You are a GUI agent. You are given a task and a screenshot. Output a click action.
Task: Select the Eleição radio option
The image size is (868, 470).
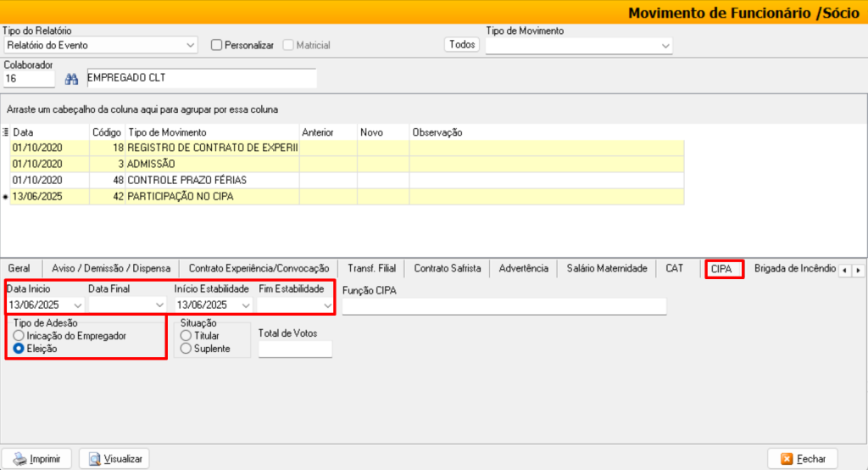pyautogui.click(x=19, y=349)
